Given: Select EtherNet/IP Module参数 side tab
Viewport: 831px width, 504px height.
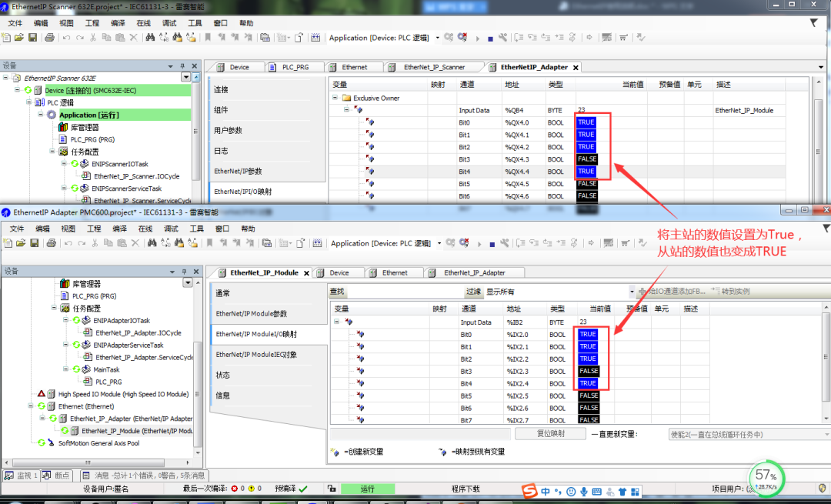Looking at the screenshot, I should click(x=252, y=314).
